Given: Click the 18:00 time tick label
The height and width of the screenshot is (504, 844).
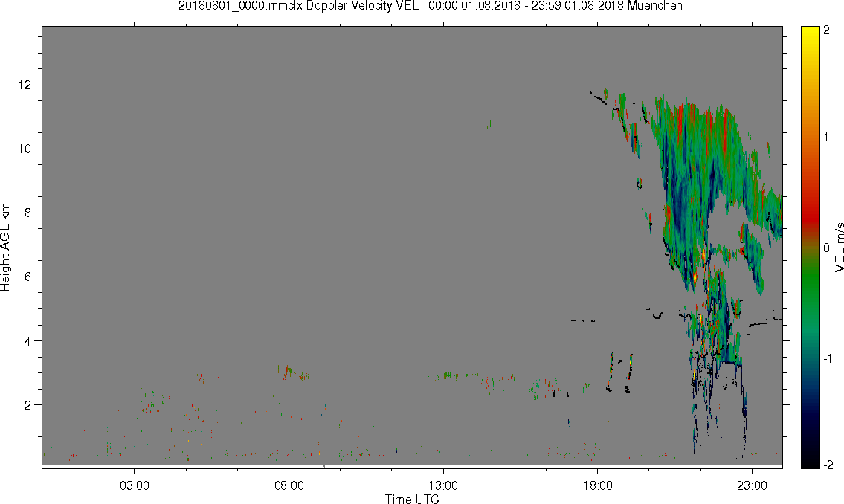Looking at the screenshot, I should pos(598,485).
